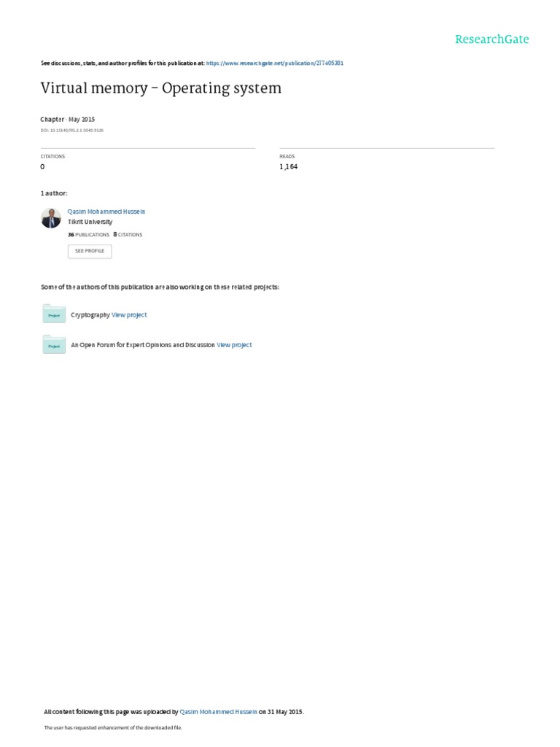This screenshot has width=560, height=747.
Task: Click the Cryptography project name text
Action: [90, 315]
